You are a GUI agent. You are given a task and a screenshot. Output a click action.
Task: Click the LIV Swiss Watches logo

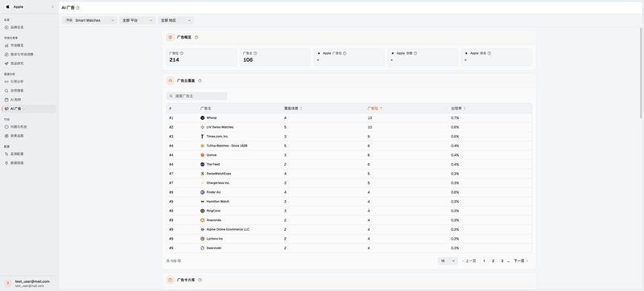(x=203, y=127)
